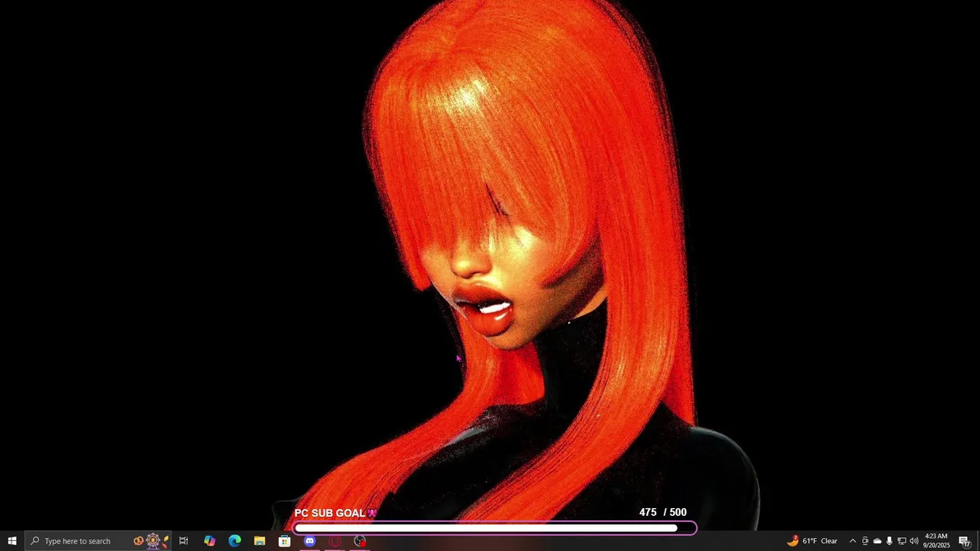Switch to the OBS Studio taskbar app

[x=360, y=541]
